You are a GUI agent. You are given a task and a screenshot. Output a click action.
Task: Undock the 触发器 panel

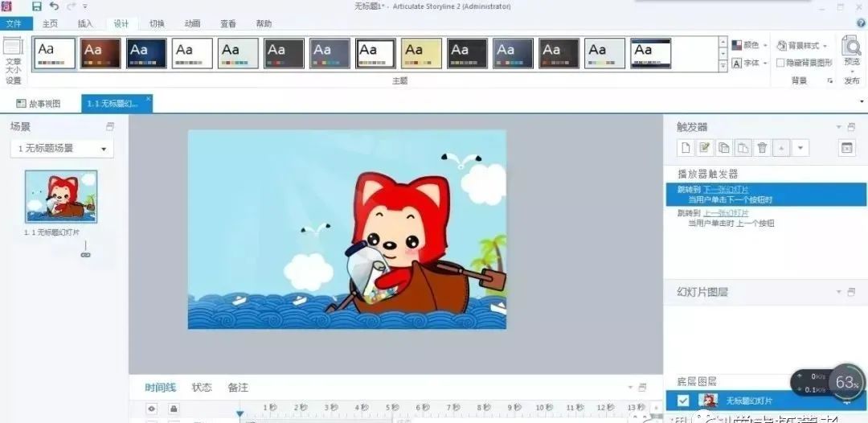851,127
